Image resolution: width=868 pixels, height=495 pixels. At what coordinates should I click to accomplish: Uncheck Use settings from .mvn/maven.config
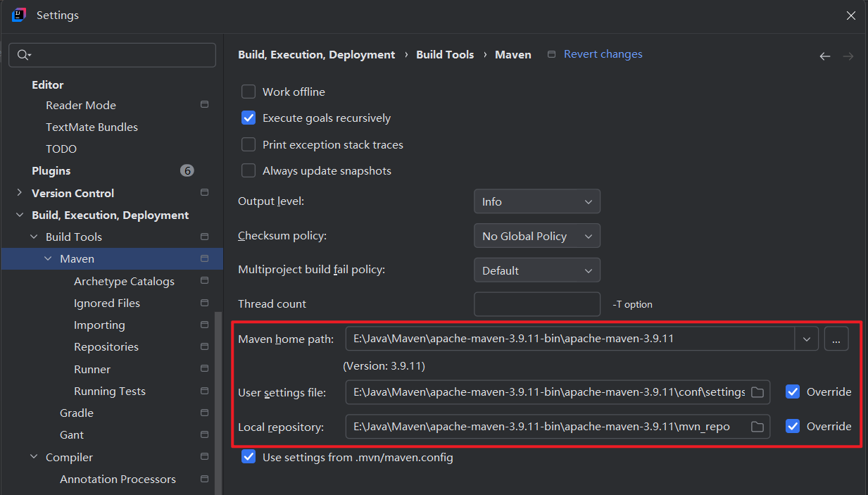coord(249,457)
